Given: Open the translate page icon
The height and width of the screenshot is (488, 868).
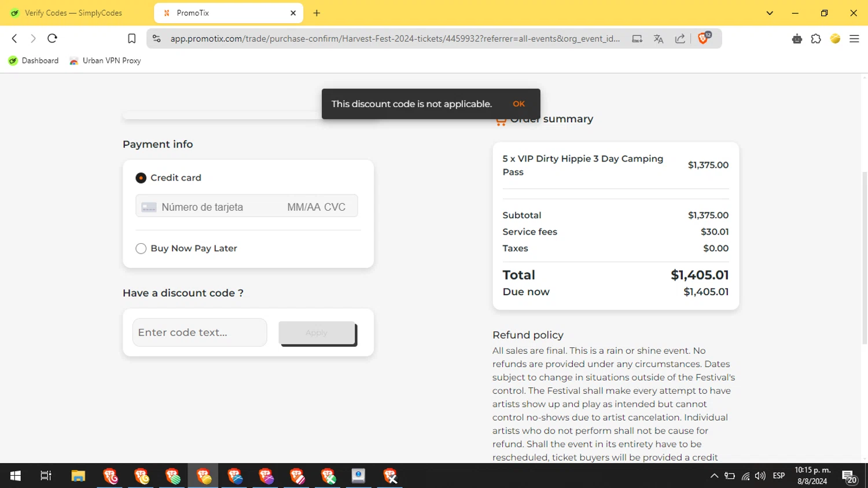Looking at the screenshot, I should pyautogui.click(x=659, y=39).
